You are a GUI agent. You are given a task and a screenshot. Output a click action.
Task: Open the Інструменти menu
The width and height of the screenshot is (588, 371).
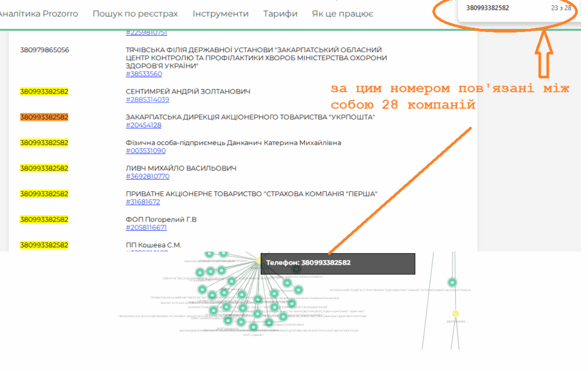(x=220, y=13)
